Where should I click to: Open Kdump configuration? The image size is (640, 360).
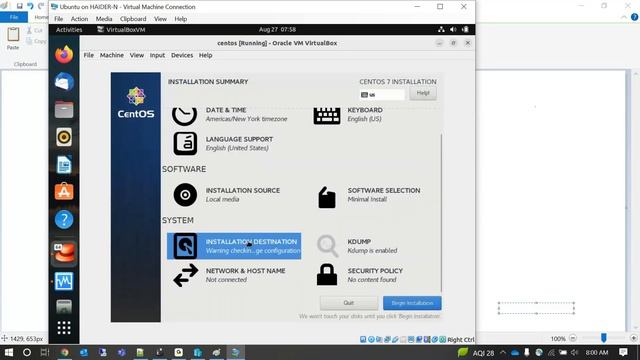(357, 246)
